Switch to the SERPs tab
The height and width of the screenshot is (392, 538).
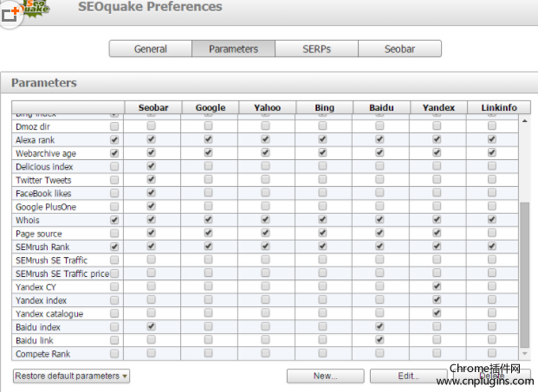316,49
